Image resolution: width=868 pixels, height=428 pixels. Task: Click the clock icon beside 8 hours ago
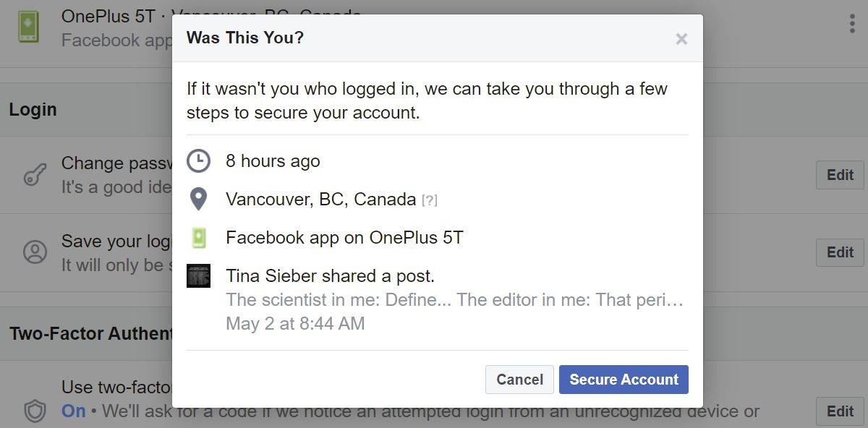click(198, 160)
